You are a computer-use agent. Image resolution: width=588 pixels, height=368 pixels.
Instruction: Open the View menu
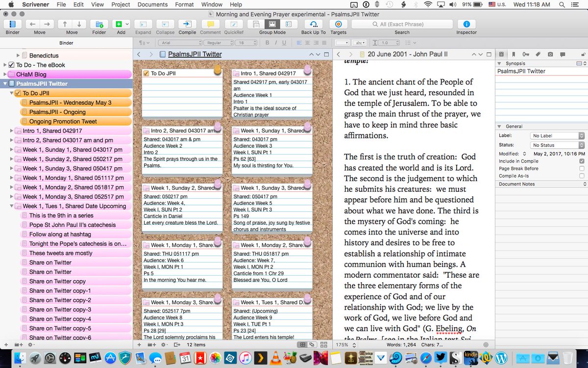click(x=98, y=4)
